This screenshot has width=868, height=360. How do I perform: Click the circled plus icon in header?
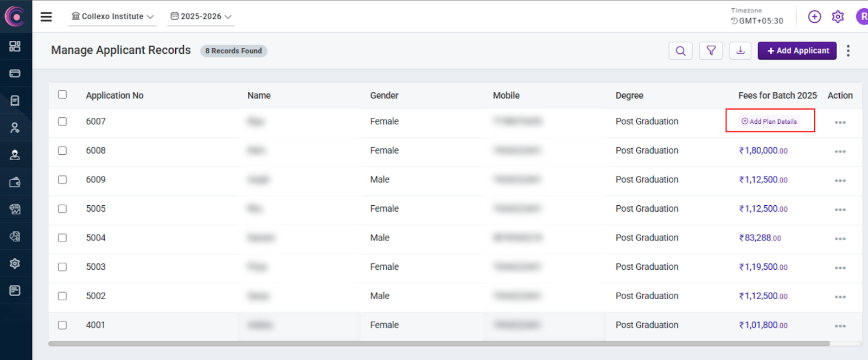(x=814, y=17)
